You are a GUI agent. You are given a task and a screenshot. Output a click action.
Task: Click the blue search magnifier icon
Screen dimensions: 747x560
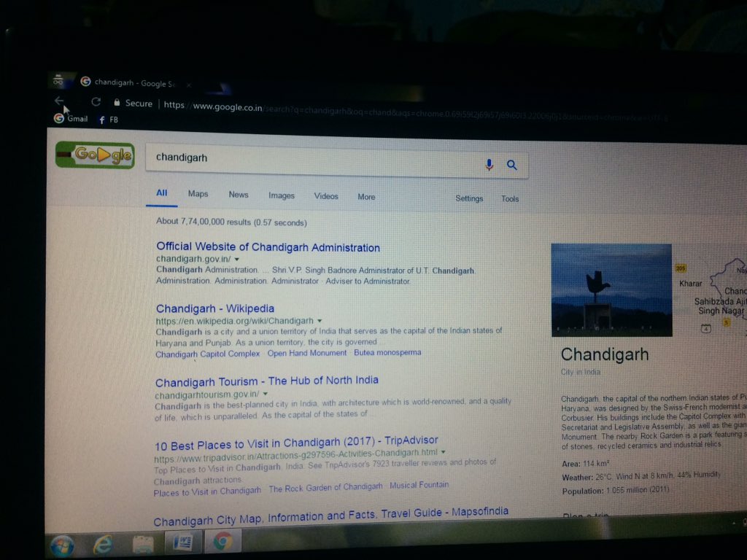coord(511,165)
